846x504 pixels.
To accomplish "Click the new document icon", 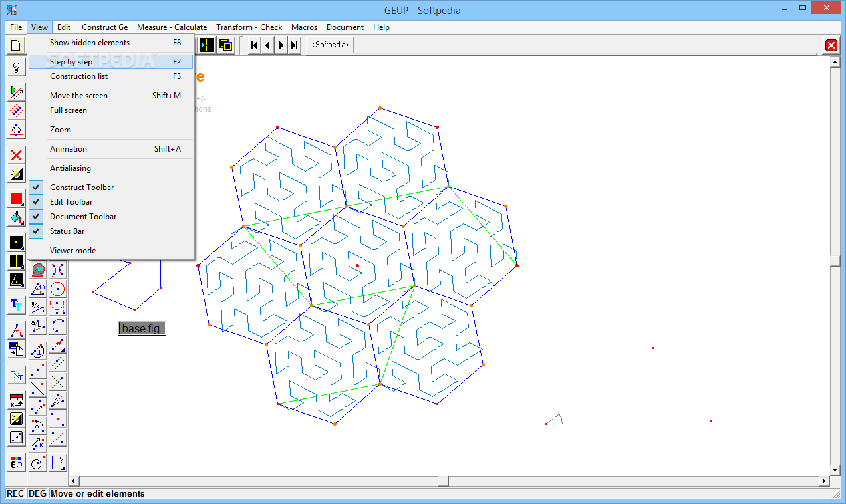I will click(x=17, y=45).
